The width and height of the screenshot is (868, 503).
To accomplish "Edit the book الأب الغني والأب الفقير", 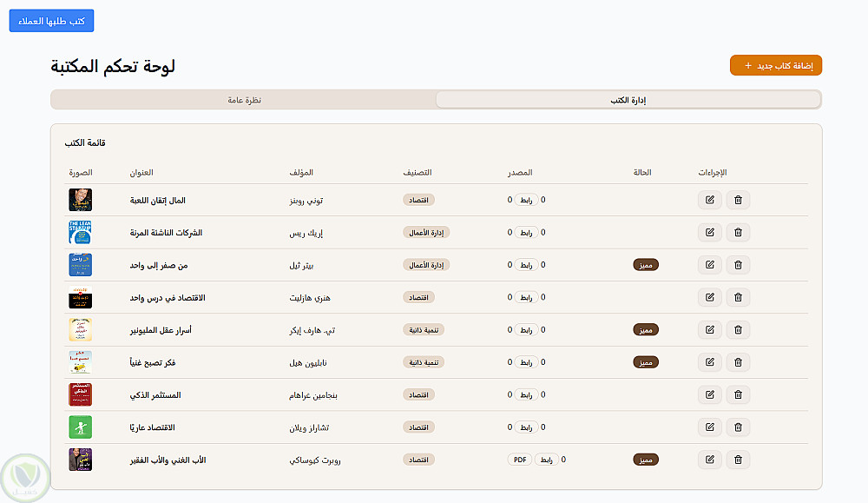I will pyautogui.click(x=709, y=460).
